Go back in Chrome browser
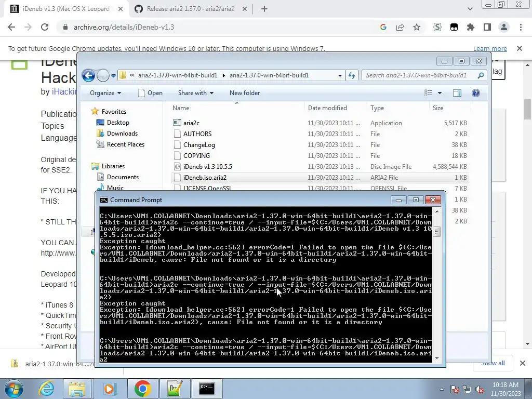Viewport: 532px width, 399px height. [x=11, y=27]
